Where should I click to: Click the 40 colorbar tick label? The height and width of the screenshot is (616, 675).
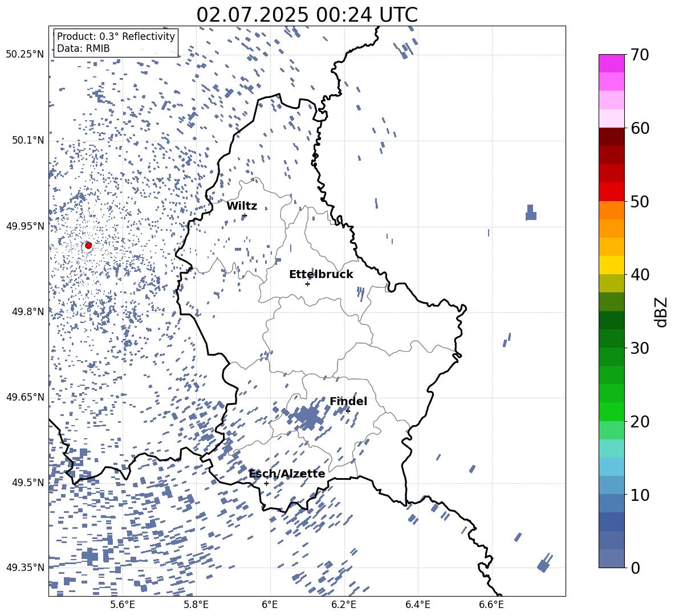[639, 275]
